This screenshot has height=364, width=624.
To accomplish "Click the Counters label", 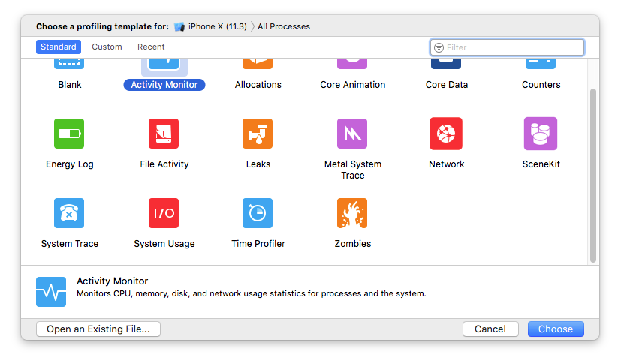I will point(541,84).
